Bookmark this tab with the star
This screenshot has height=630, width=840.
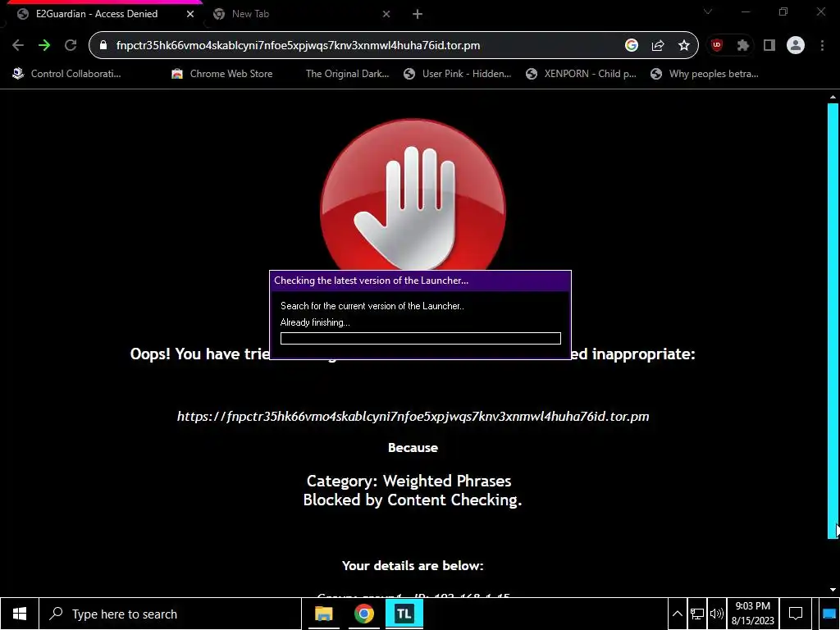[683, 46]
